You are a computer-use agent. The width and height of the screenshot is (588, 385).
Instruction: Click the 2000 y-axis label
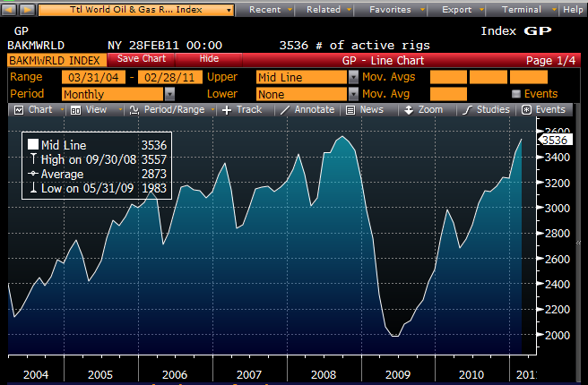click(x=557, y=335)
